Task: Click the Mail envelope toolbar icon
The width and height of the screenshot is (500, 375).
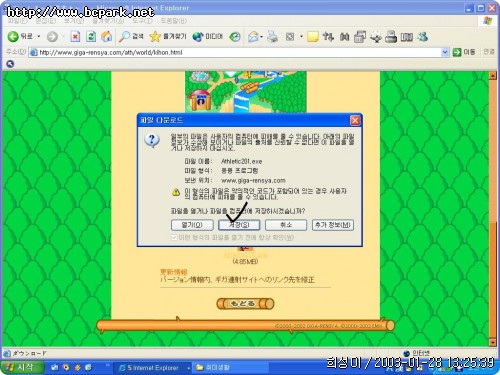Action: point(254,37)
